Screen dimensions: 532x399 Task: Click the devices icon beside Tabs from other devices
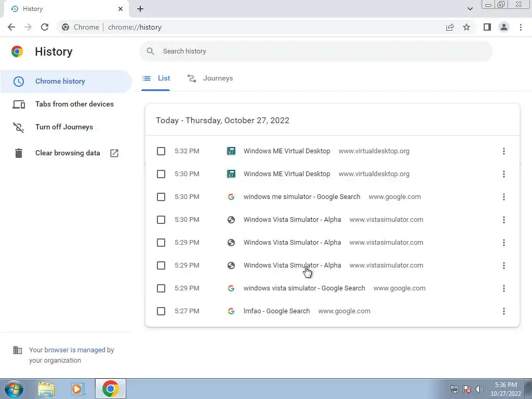click(x=19, y=104)
